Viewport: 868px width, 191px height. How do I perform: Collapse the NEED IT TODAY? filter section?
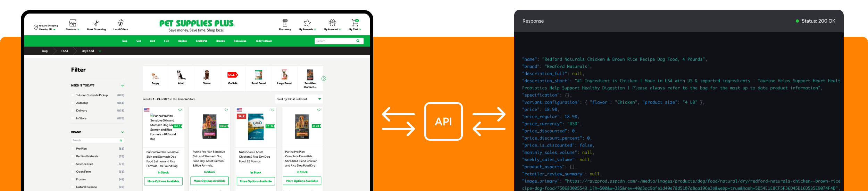[122, 85]
